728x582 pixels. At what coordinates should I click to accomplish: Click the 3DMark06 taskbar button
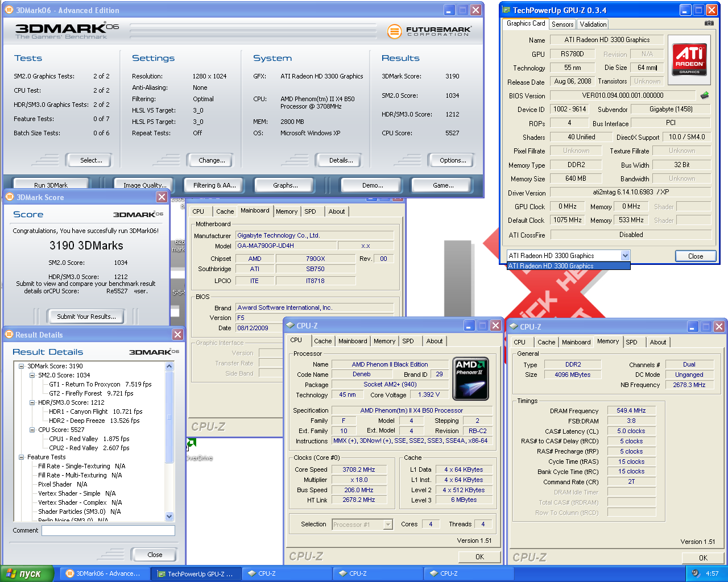pos(105,573)
